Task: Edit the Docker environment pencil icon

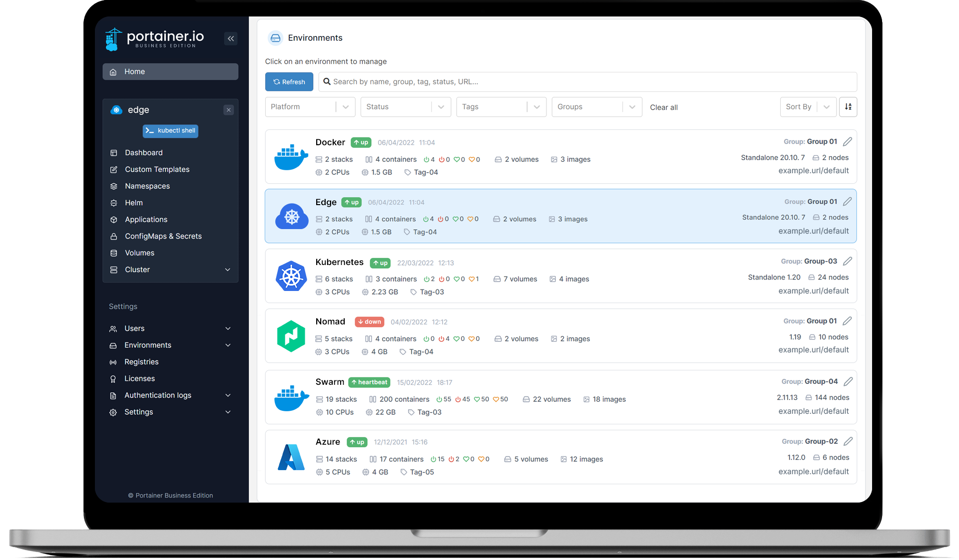Action: (x=848, y=142)
